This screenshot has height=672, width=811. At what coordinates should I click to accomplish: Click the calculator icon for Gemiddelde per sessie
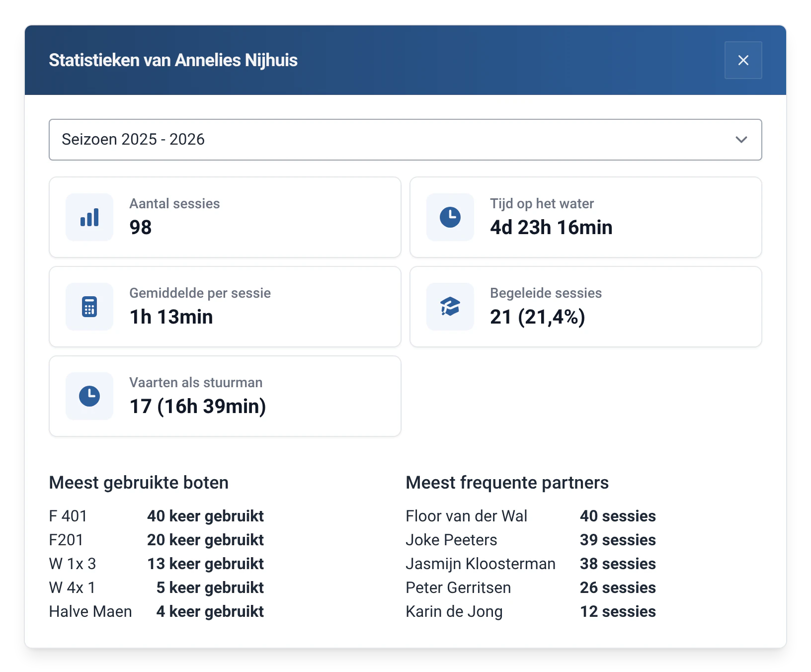tap(89, 307)
